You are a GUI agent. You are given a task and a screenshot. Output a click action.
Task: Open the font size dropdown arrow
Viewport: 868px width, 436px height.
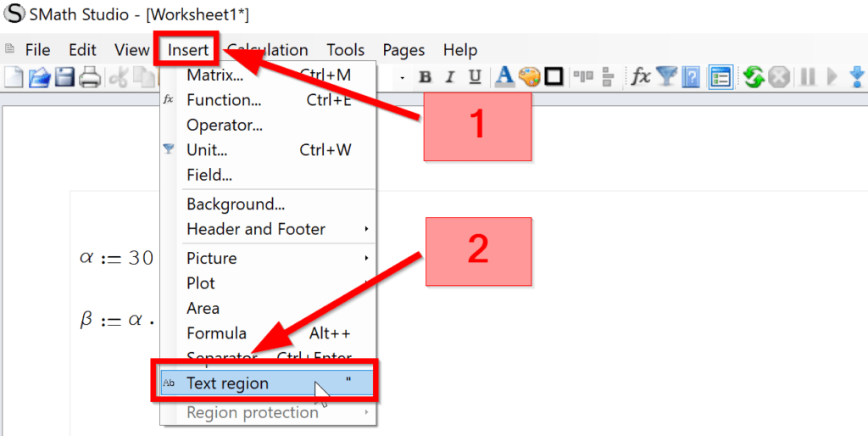(x=403, y=77)
